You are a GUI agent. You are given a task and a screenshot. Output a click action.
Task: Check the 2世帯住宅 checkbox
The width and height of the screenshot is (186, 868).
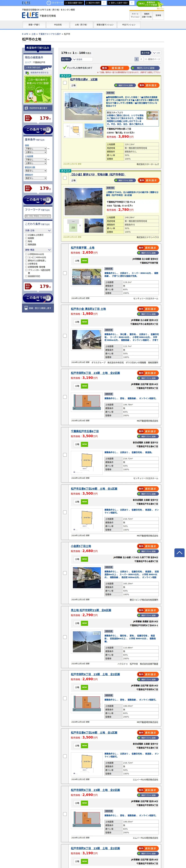click(x=26, y=264)
